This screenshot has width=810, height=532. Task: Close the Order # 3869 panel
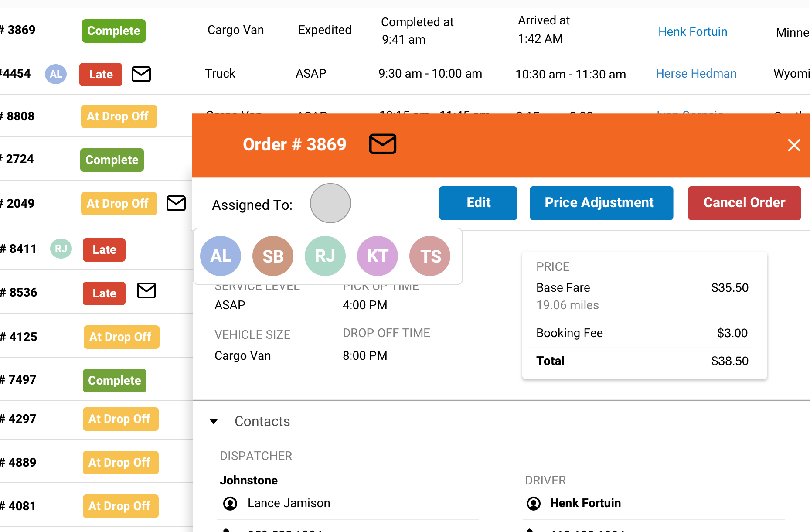(794, 145)
